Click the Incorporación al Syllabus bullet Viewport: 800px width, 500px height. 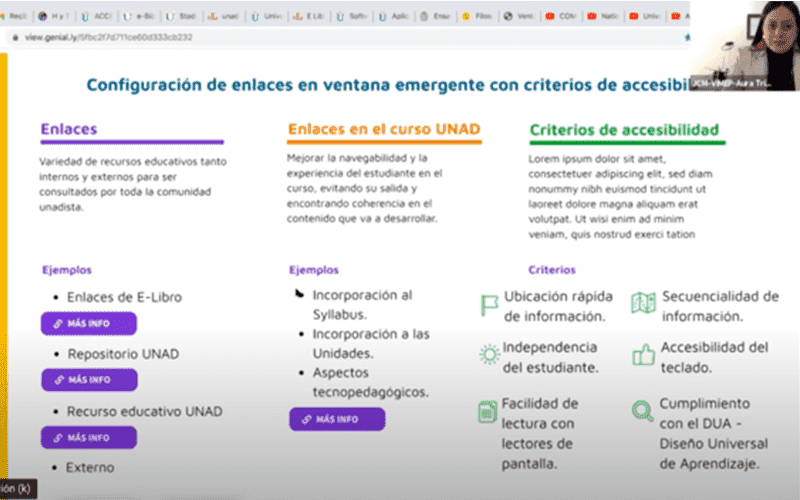(362, 305)
